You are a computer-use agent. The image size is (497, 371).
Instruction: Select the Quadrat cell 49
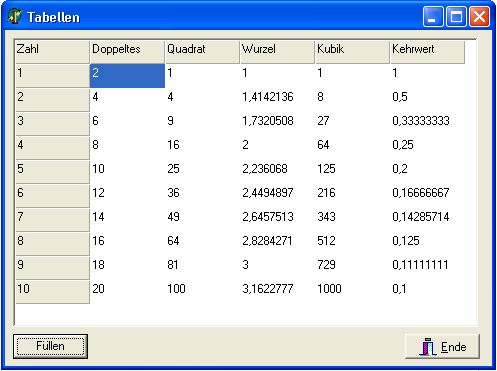(202, 220)
